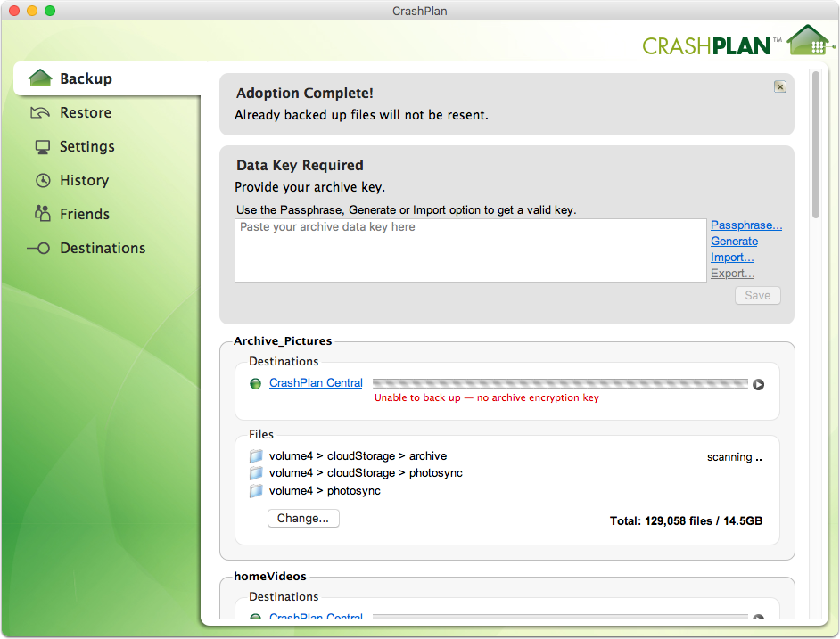Click the Destinations connector icon
The height and width of the screenshot is (639, 840).
point(38,248)
